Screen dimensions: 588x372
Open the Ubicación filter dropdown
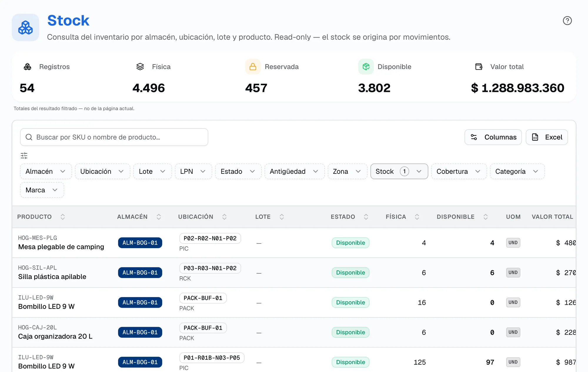point(102,171)
